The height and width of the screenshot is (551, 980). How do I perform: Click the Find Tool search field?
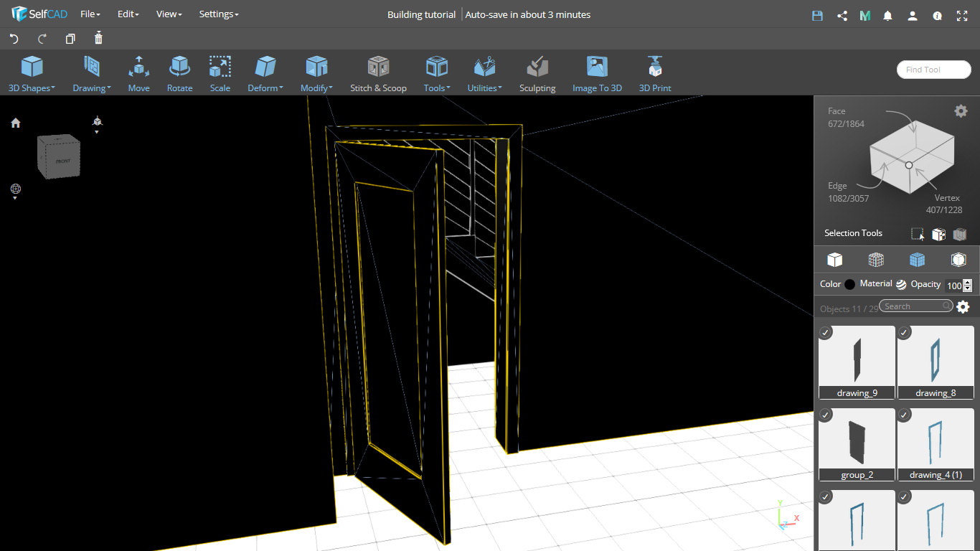pyautogui.click(x=933, y=70)
